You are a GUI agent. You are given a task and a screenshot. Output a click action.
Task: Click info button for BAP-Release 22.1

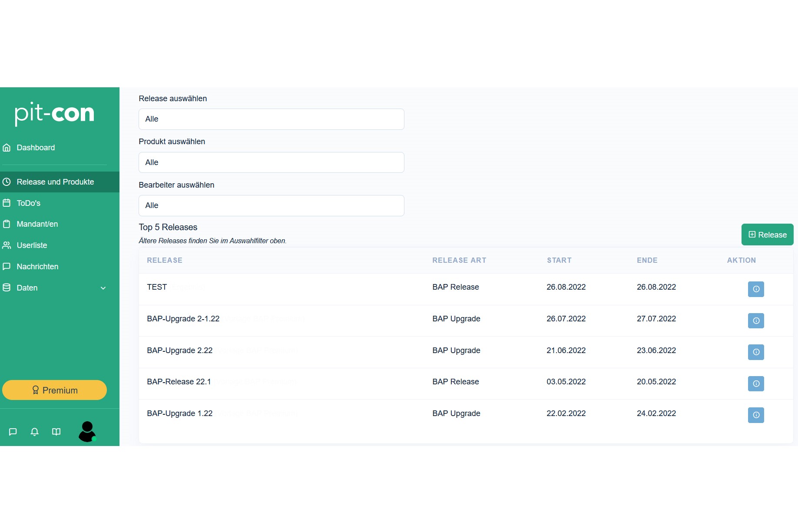755,384
